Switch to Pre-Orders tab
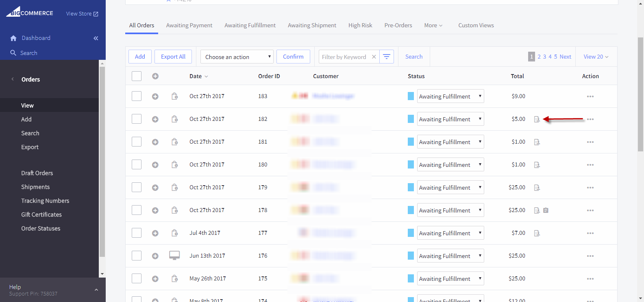This screenshot has height=302, width=644. pyautogui.click(x=398, y=25)
